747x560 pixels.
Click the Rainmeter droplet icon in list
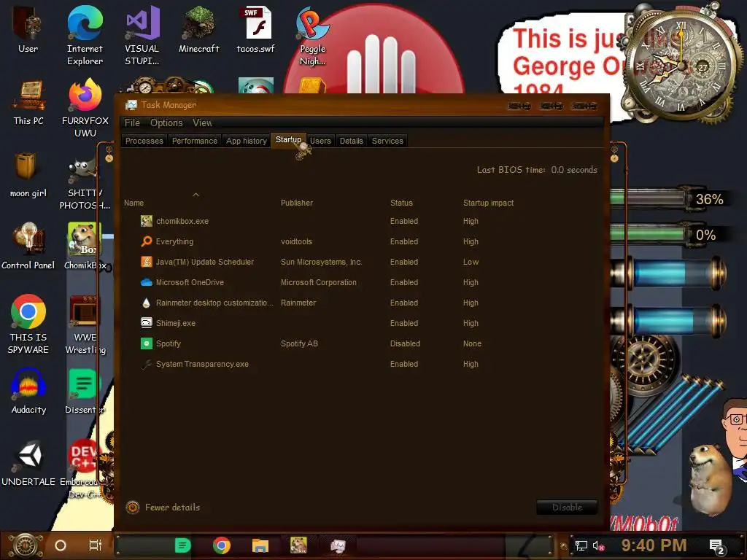pos(146,303)
